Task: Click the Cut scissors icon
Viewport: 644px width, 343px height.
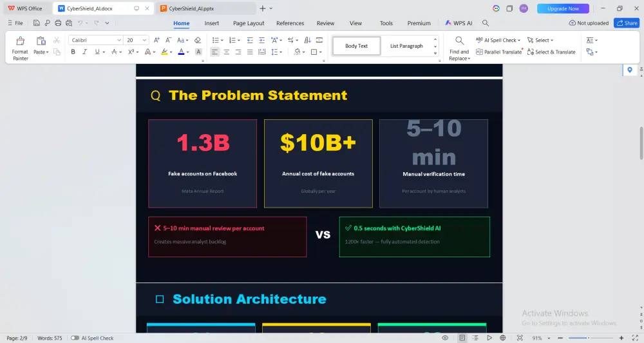Action: pos(57,40)
